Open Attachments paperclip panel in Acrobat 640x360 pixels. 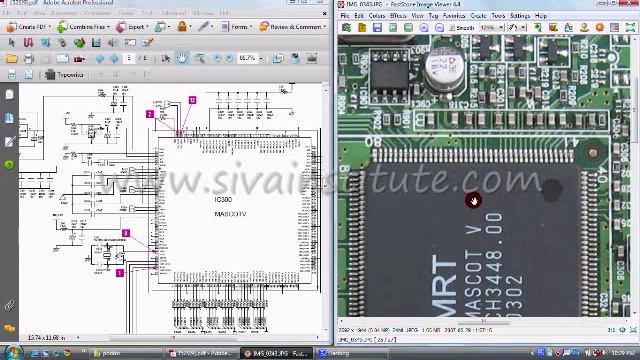(9, 305)
